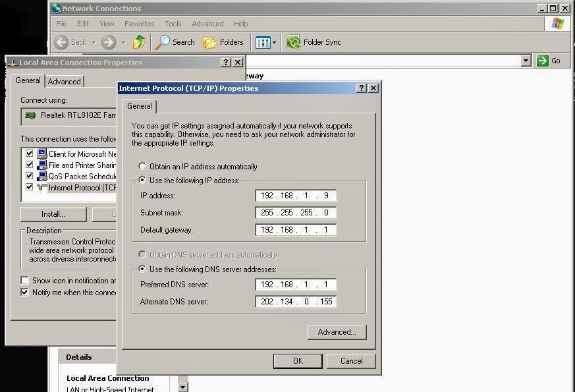Click the Back arrow icon in Network Connections
The height and width of the screenshot is (392, 575).
[61, 42]
